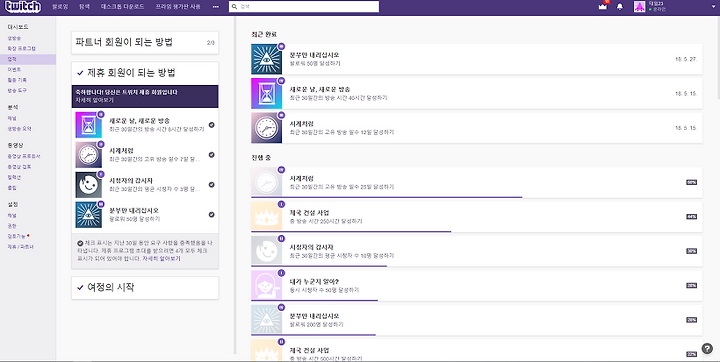The height and width of the screenshot is (362, 720).
Task: Open the notifications bell
Action: pos(620,7)
